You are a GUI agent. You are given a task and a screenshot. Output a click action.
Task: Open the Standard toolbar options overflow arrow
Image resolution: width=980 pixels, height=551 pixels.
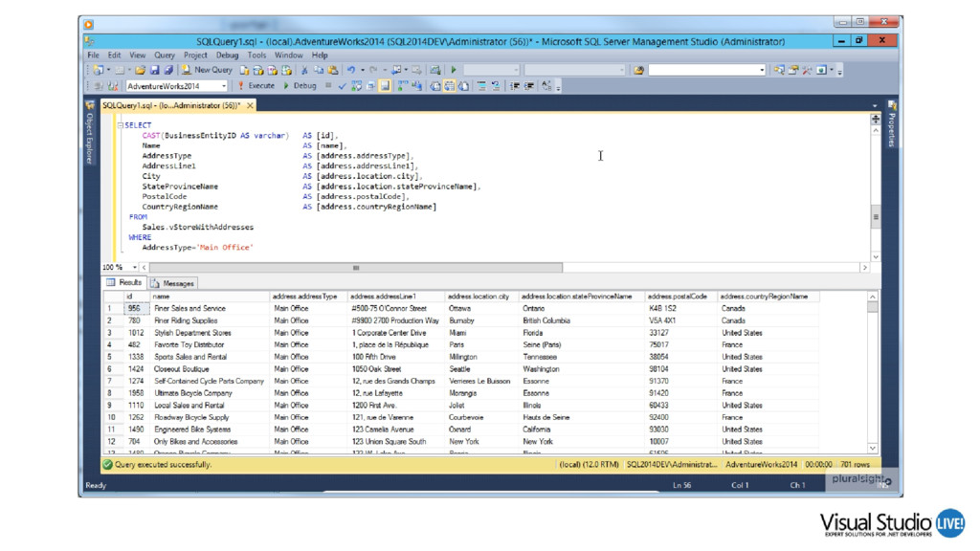(x=839, y=72)
